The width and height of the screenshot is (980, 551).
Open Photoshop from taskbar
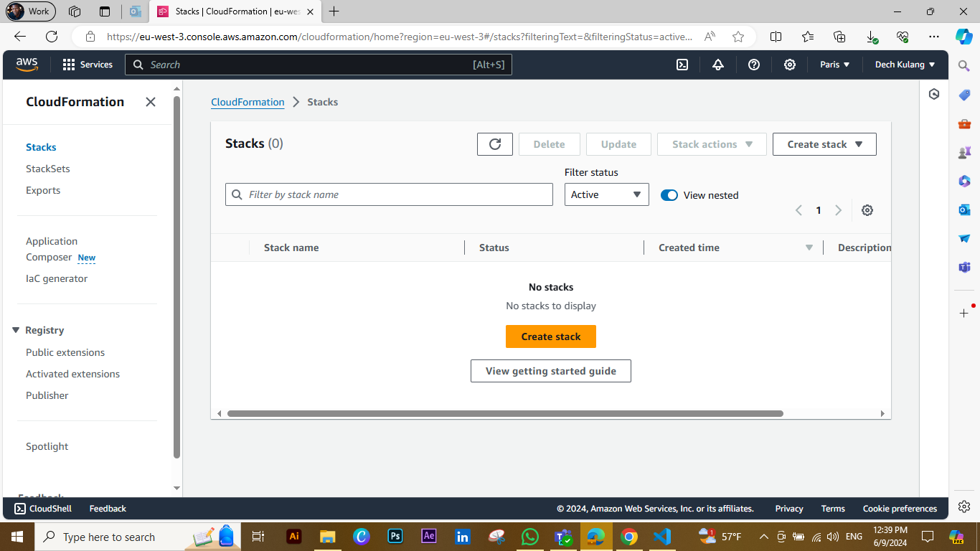[x=395, y=537]
